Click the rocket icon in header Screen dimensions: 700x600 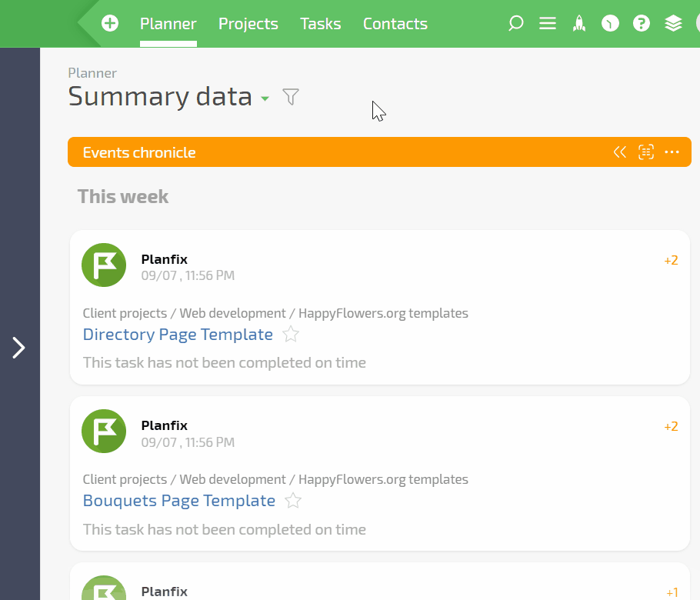click(x=579, y=24)
